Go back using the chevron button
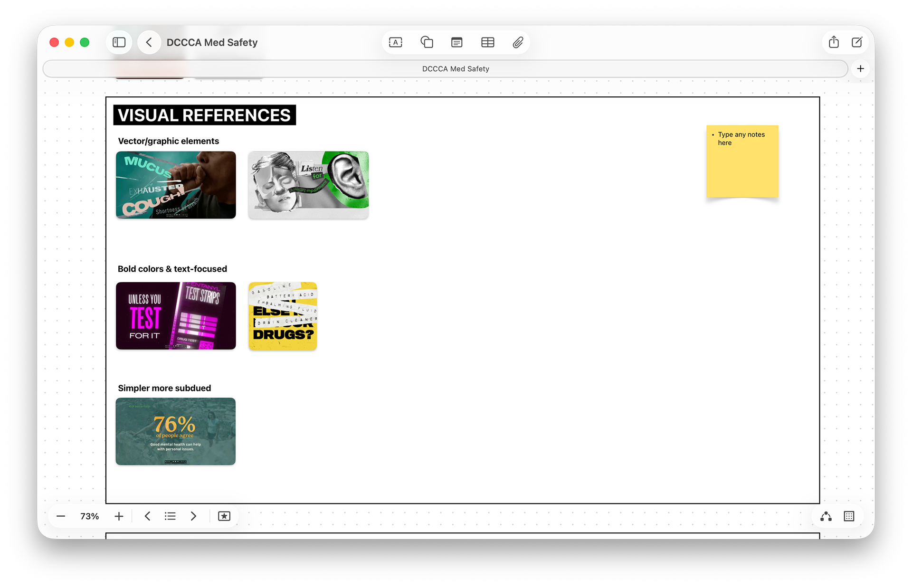Viewport: 912px width, 588px height. (x=149, y=42)
